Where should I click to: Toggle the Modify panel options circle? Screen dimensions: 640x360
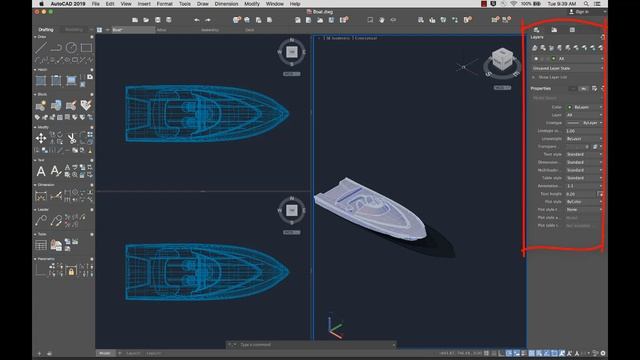91,127
